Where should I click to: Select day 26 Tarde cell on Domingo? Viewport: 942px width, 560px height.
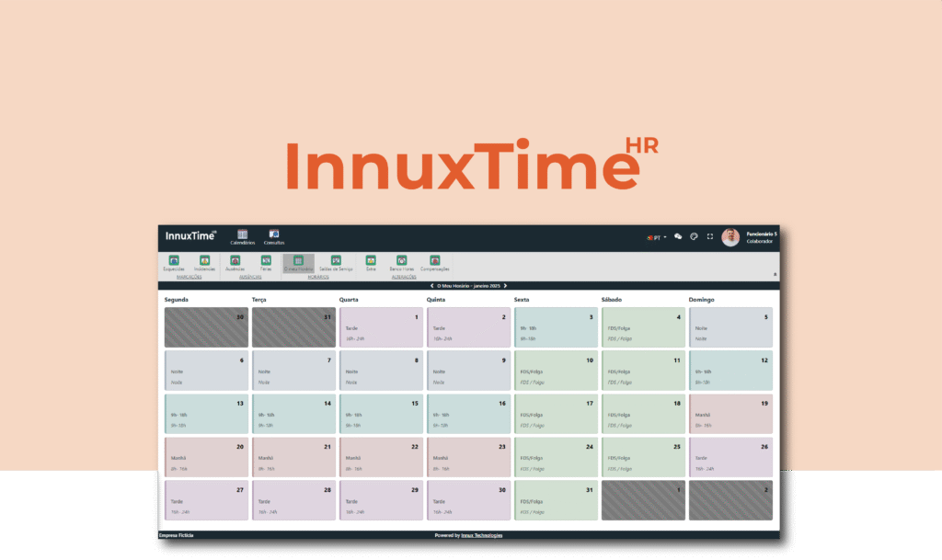click(x=730, y=457)
